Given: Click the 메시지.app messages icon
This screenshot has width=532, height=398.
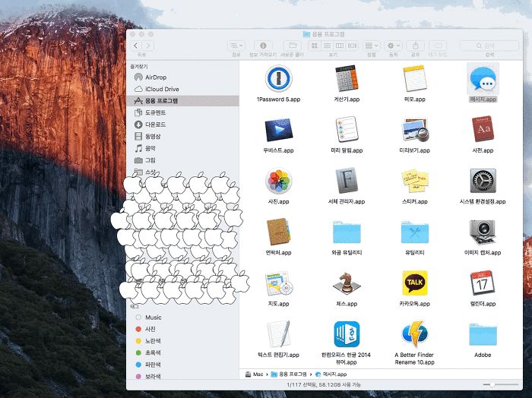Looking at the screenshot, I should pyautogui.click(x=483, y=79).
